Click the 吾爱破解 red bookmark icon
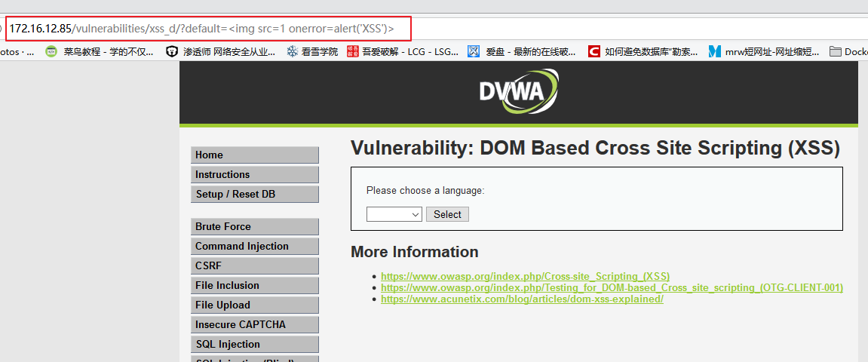Viewport: 868px width, 362px height. (x=353, y=52)
